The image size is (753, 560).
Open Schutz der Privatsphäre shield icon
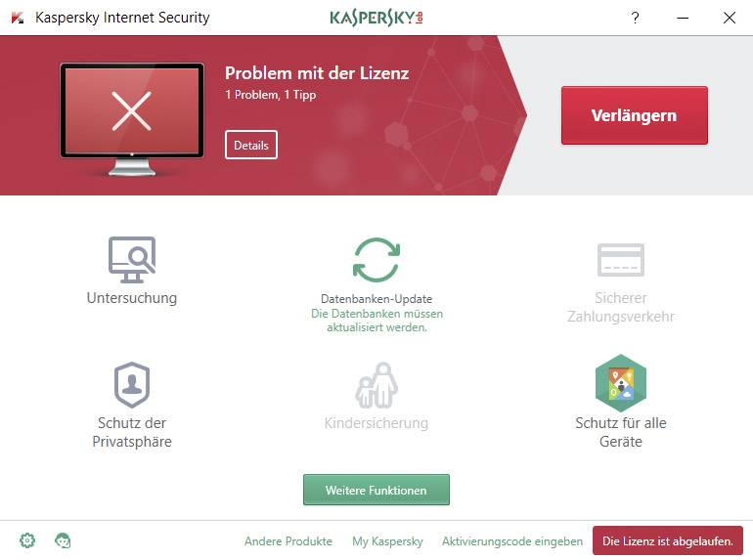pyautogui.click(x=132, y=385)
